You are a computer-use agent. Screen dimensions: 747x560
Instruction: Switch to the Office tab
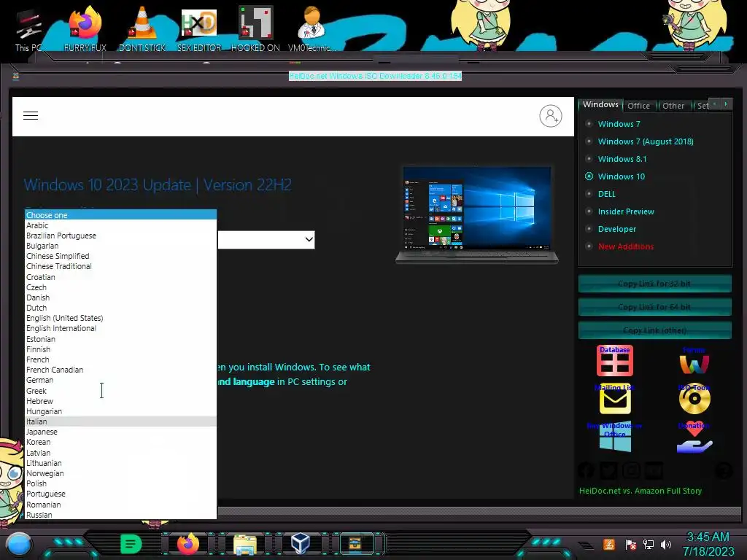click(638, 106)
